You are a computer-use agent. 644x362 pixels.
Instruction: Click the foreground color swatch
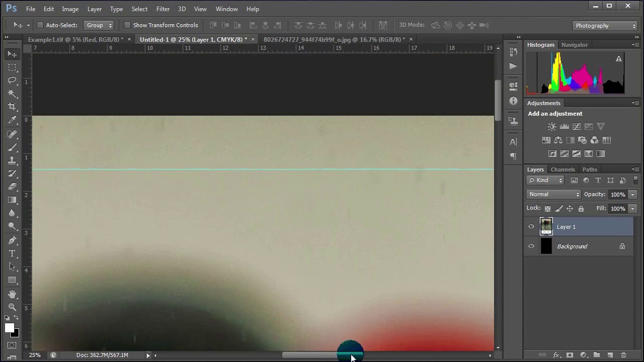pyautogui.click(x=9, y=328)
